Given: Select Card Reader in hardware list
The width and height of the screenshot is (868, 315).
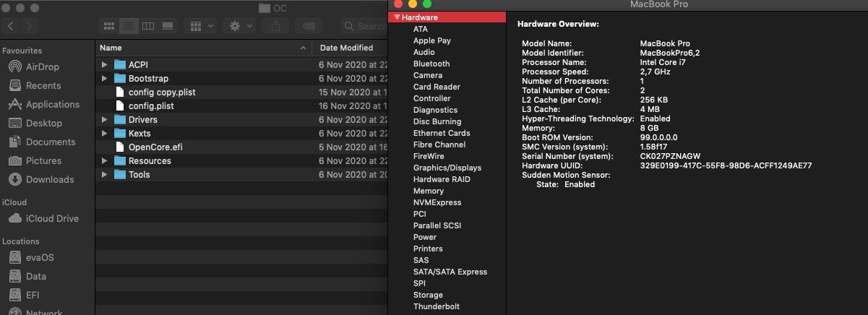Looking at the screenshot, I should point(437,87).
